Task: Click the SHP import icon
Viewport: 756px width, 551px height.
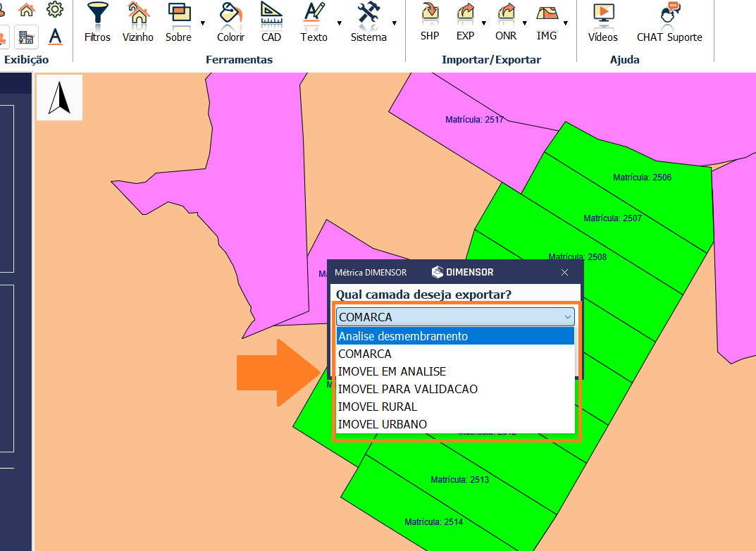Action: tap(430, 21)
